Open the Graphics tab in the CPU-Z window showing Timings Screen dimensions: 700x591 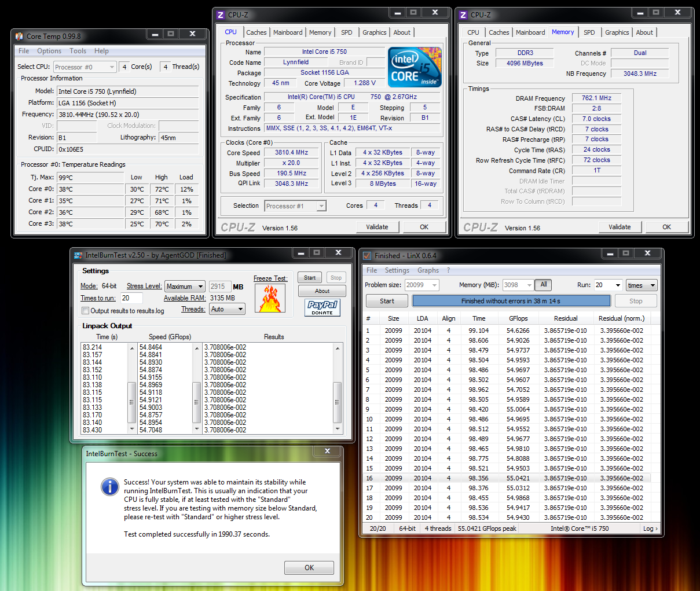pyautogui.click(x=617, y=32)
